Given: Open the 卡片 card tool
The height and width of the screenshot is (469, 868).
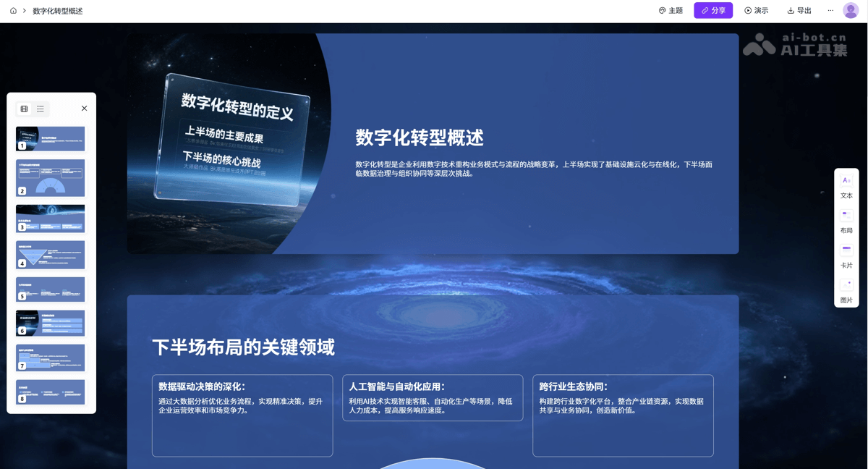Looking at the screenshot, I should coord(846,255).
